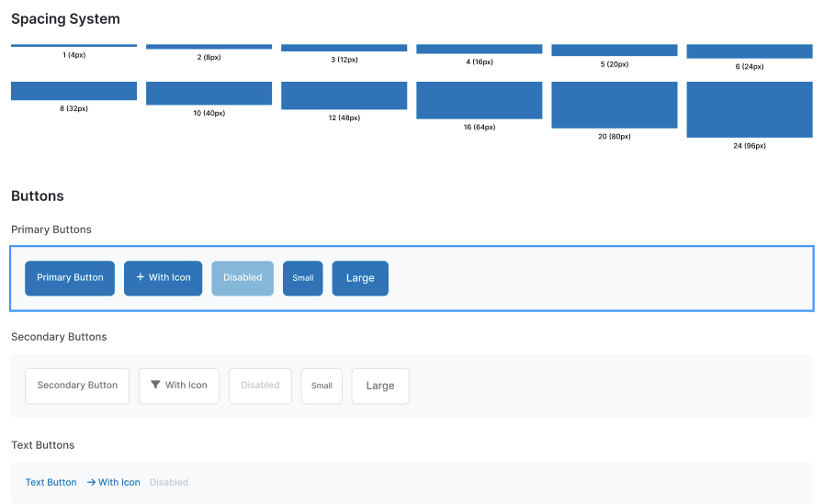The height and width of the screenshot is (504, 824).
Task: Click the Small primary button
Action: point(303,278)
